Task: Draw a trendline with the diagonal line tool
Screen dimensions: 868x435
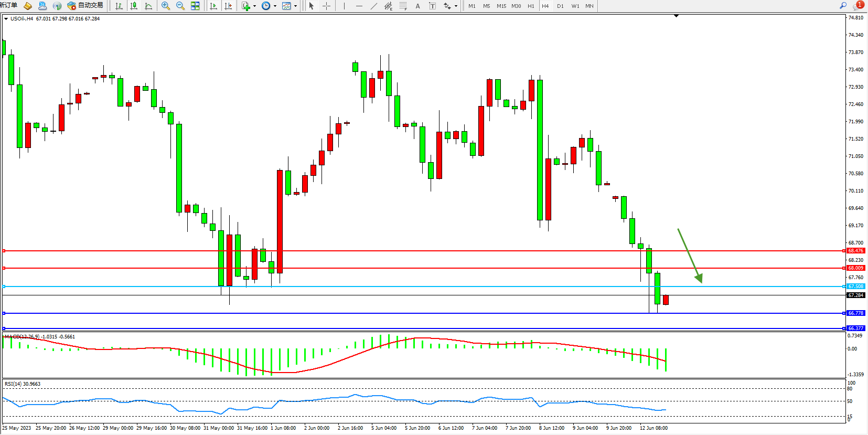Action: click(373, 6)
